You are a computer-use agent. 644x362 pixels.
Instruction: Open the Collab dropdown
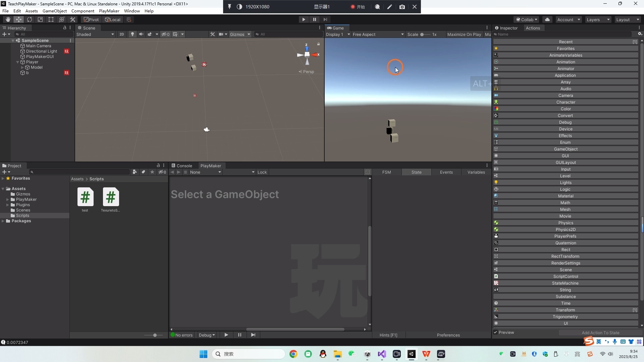526,19
